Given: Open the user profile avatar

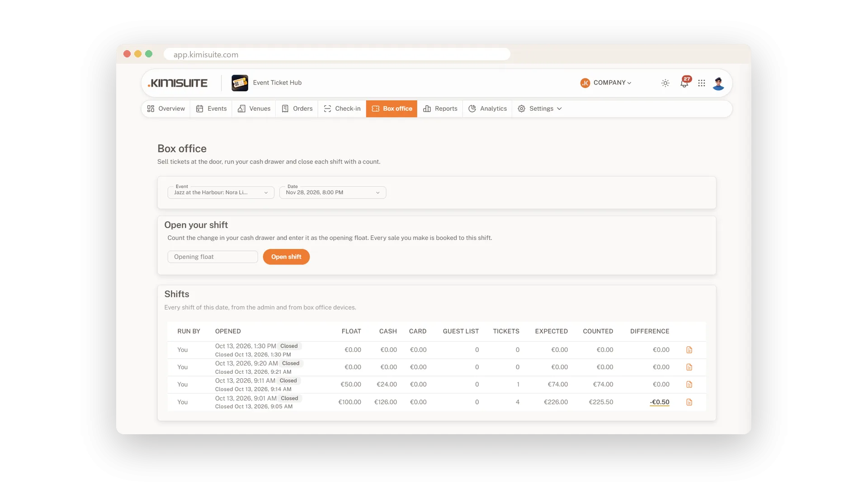Looking at the screenshot, I should point(718,83).
